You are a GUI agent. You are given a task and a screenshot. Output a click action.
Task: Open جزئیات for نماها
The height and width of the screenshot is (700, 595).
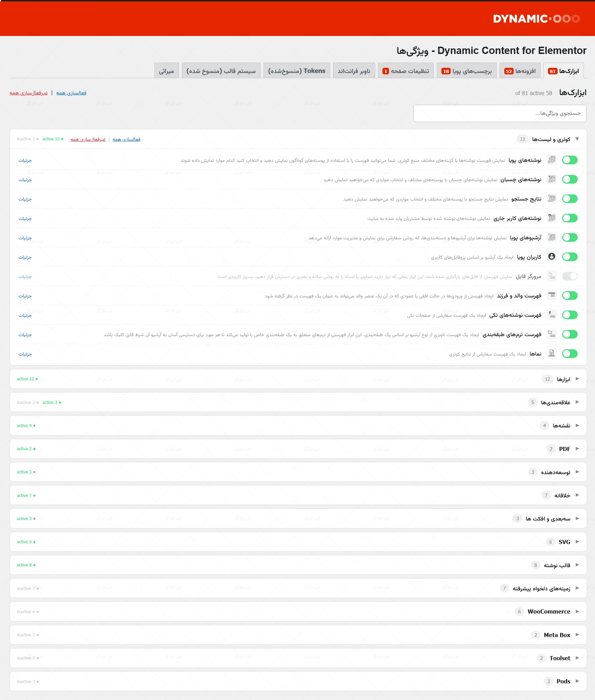[x=25, y=354]
